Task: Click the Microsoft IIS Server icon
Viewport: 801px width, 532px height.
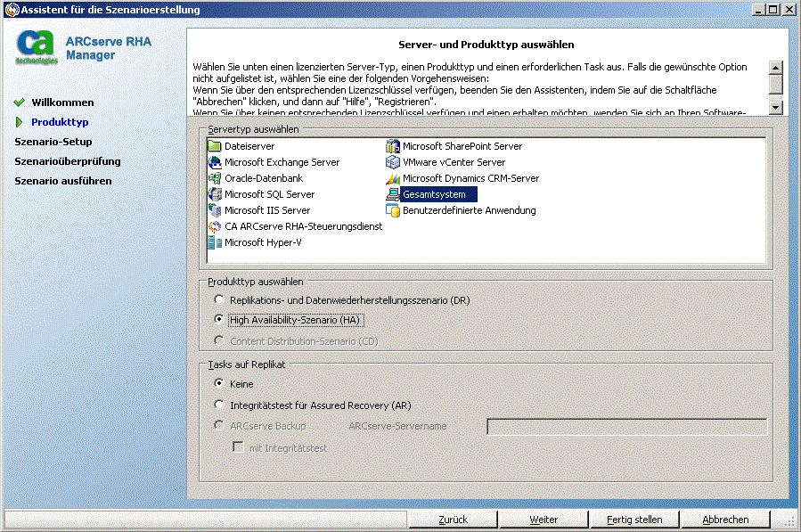Action: 215,210
